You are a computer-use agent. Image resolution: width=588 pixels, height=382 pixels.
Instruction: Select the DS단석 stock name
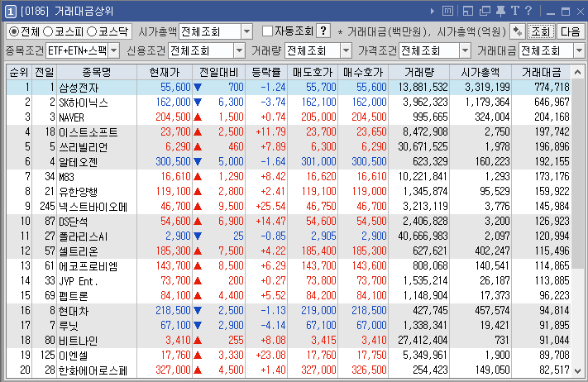[x=73, y=222]
